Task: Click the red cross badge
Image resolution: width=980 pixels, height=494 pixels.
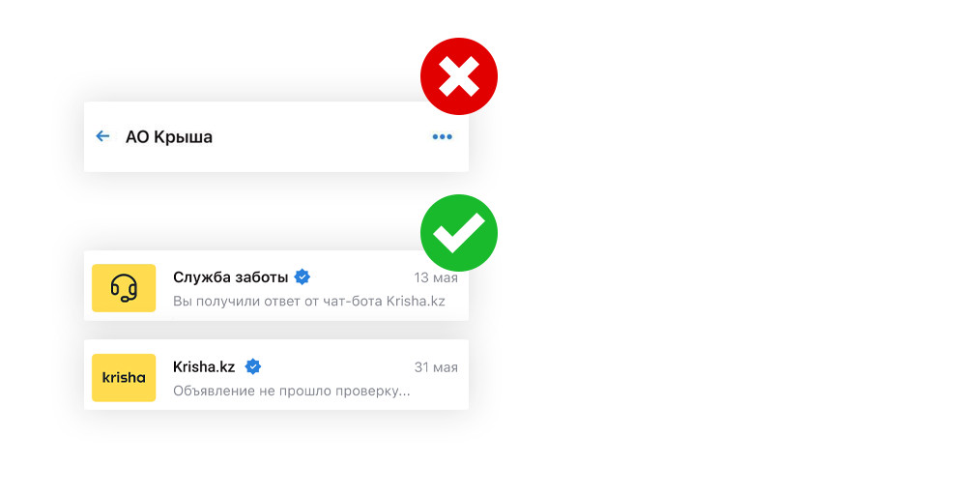Action: [458, 76]
